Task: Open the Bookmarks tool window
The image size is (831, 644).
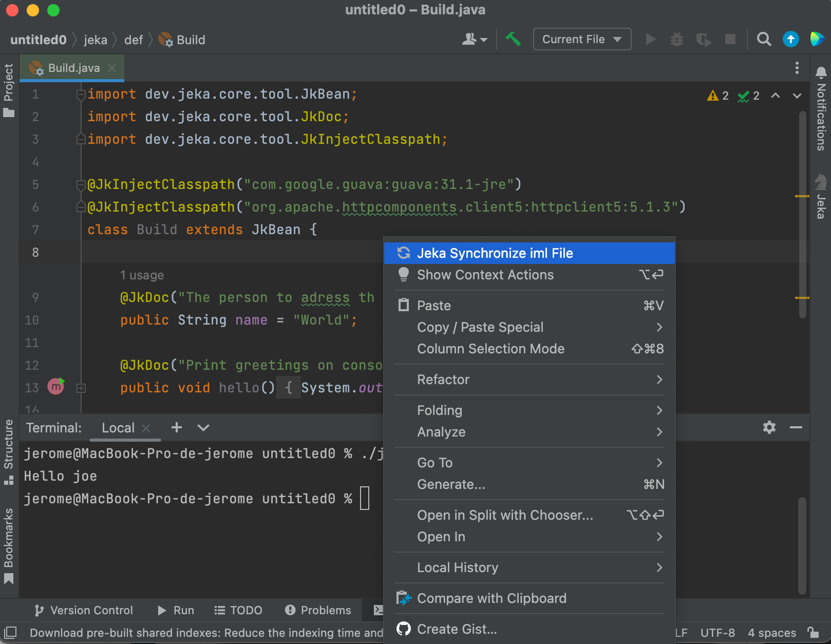Action: (9, 546)
